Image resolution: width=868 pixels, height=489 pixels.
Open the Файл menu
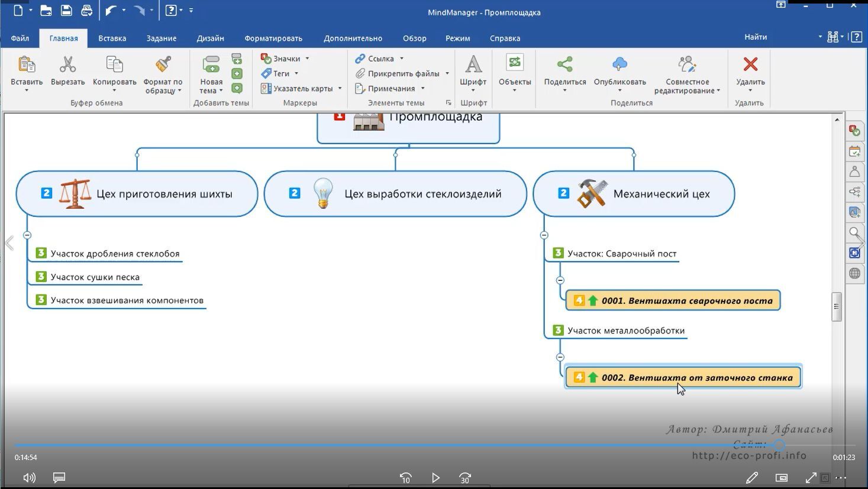coord(20,38)
